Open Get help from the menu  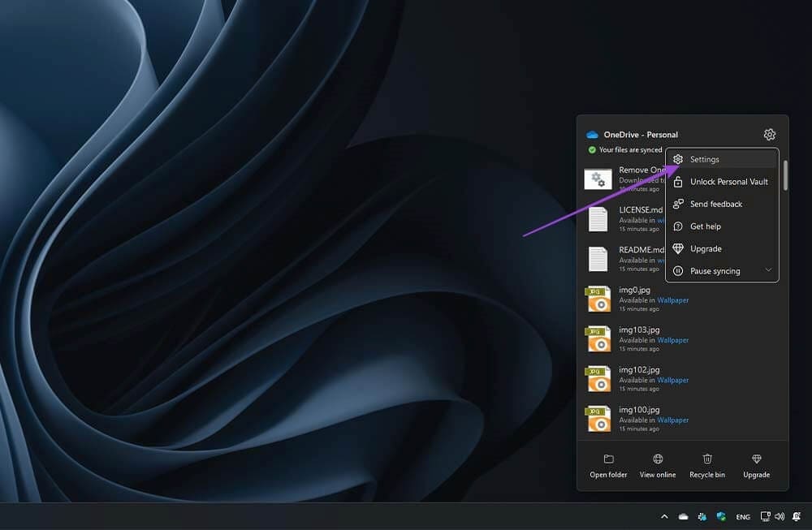tap(722, 226)
